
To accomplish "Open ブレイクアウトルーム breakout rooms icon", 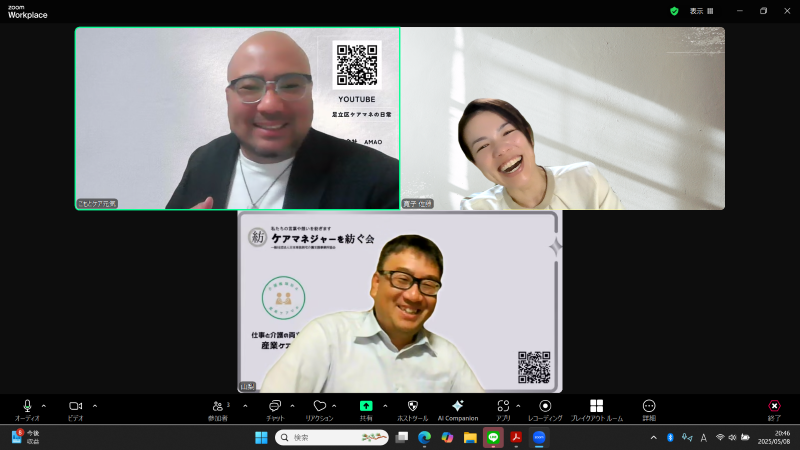I will click(596, 406).
